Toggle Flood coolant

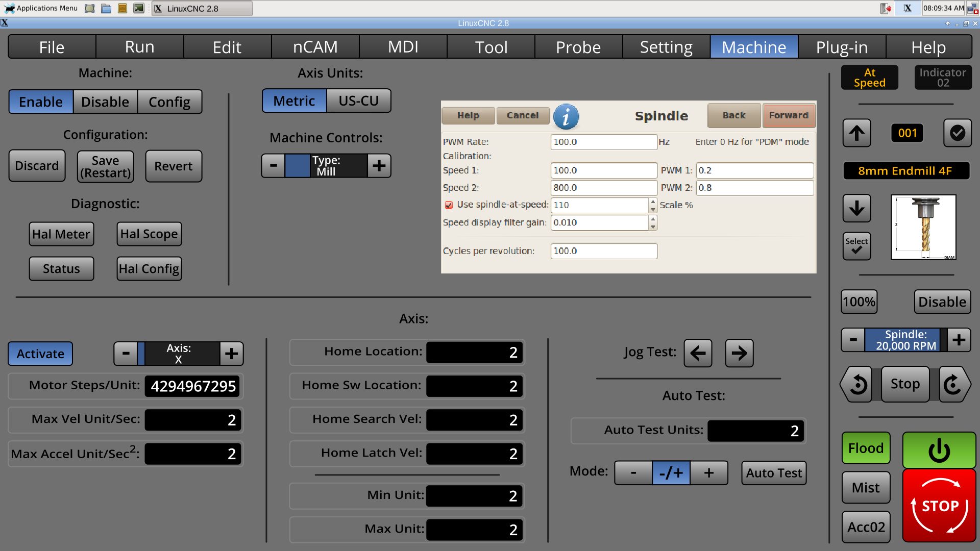click(x=866, y=448)
